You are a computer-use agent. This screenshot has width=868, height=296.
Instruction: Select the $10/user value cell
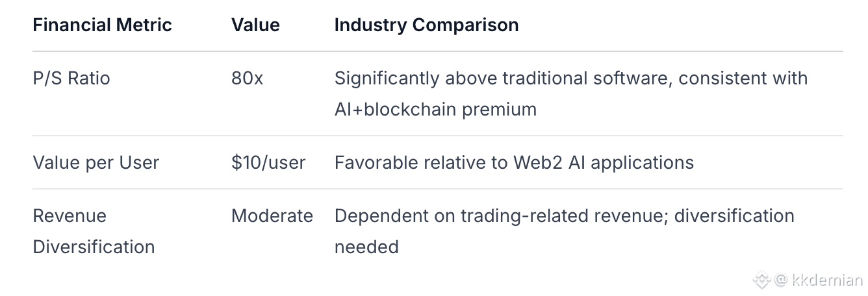268,162
